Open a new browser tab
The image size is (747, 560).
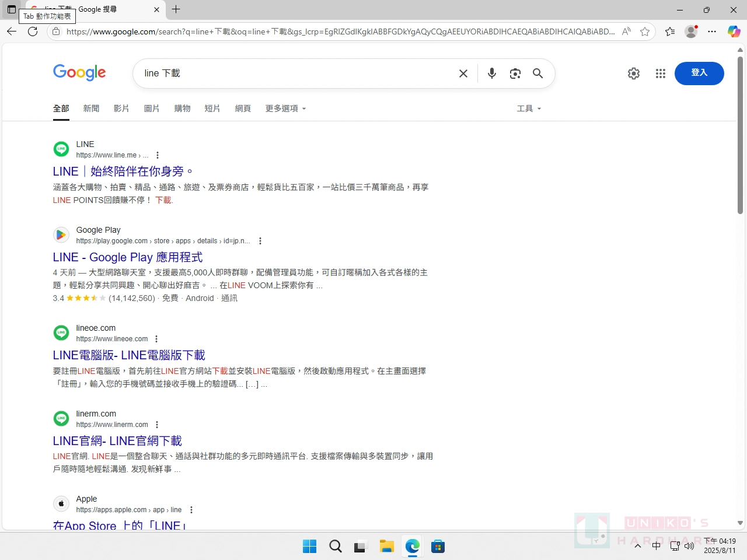(176, 9)
